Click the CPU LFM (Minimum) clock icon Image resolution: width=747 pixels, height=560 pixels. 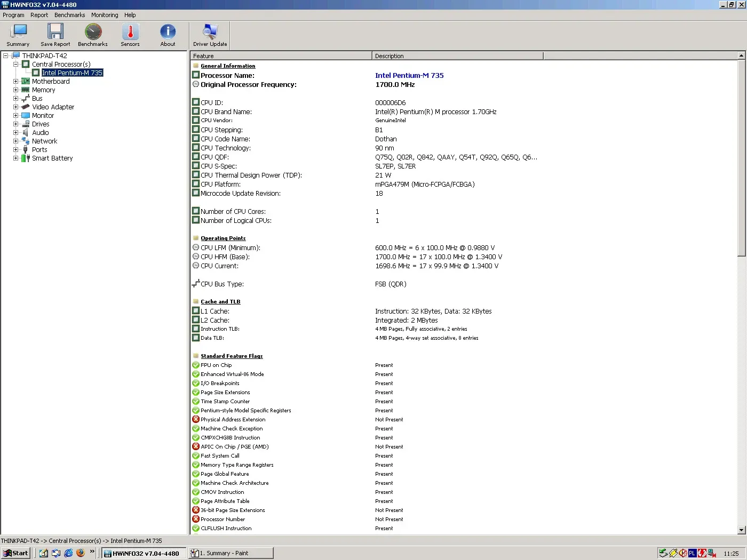point(196,248)
